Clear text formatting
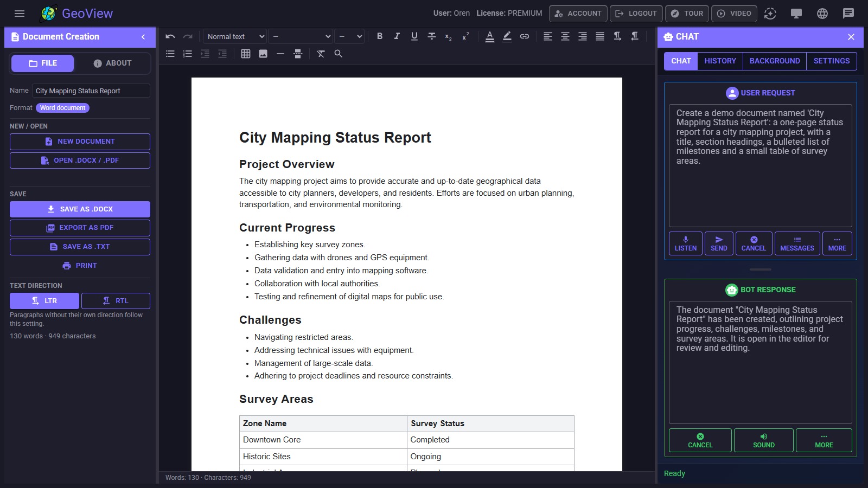The image size is (868, 488). [x=321, y=54]
